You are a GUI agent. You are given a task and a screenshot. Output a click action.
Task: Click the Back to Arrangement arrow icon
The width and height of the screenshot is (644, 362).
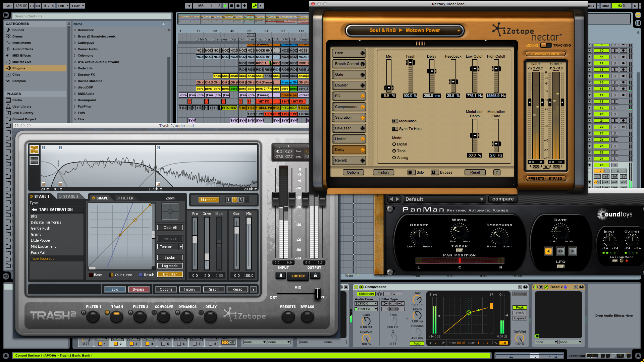[x=261, y=6]
